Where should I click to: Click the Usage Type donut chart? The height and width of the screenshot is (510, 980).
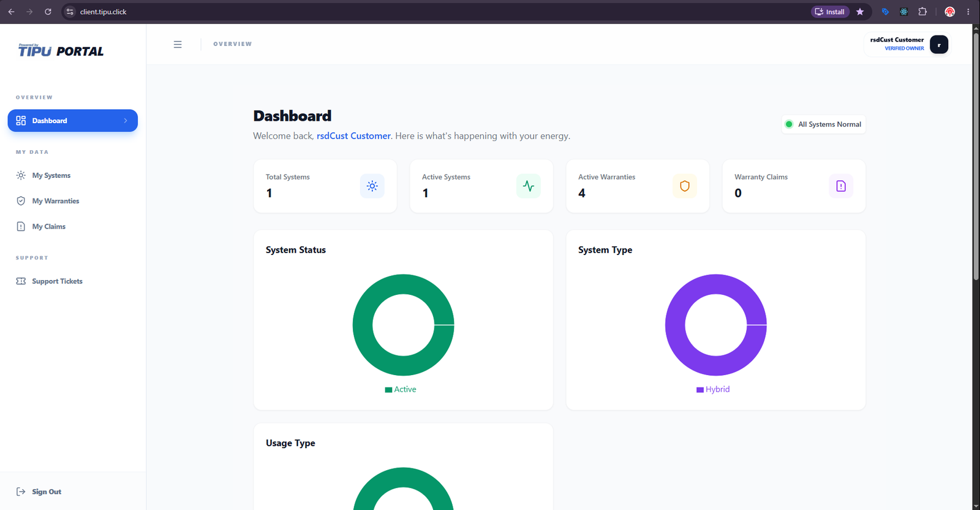click(404, 489)
